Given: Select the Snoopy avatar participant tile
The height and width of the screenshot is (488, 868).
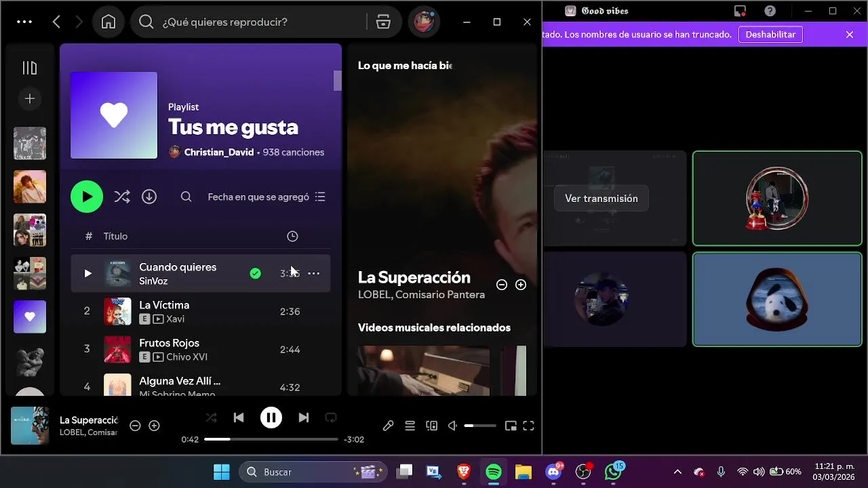Looking at the screenshot, I should tap(777, 299).
